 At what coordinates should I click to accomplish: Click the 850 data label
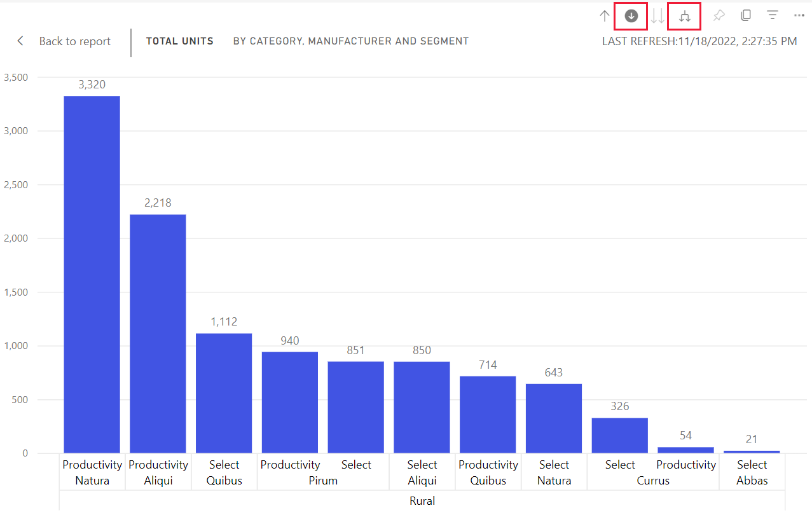click(x=422, y=350)
